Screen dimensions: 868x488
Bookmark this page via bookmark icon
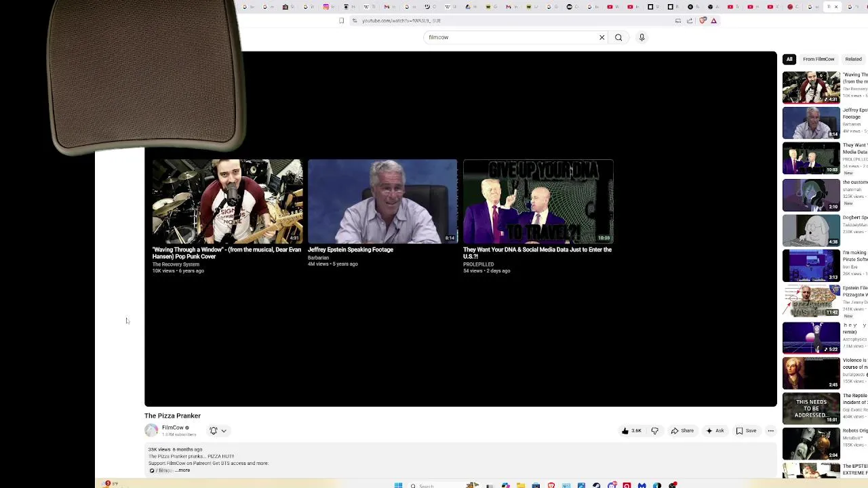pyautogui.click(x=341, y=20)
